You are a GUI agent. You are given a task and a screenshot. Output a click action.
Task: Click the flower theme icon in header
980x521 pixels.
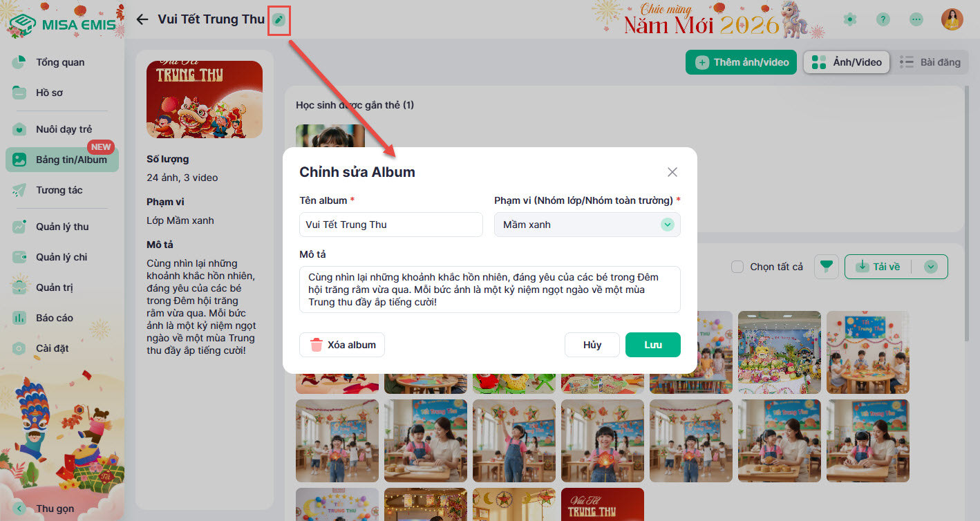(x=850, y=19)
